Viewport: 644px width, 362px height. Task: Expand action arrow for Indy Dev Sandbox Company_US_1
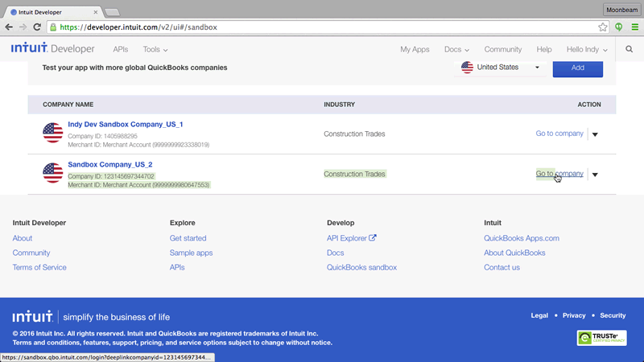(x=595, y=134)
